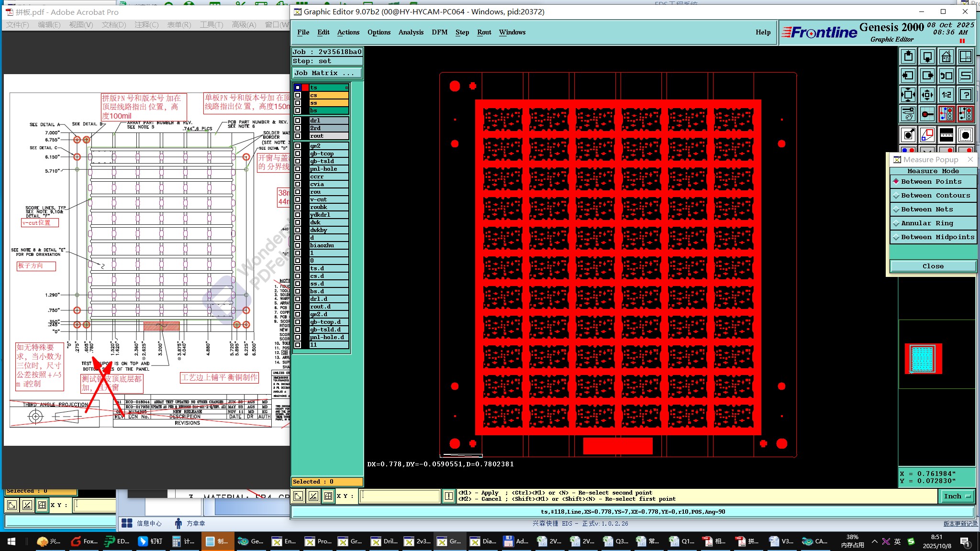Click the Home view icon

coord(946,56)
